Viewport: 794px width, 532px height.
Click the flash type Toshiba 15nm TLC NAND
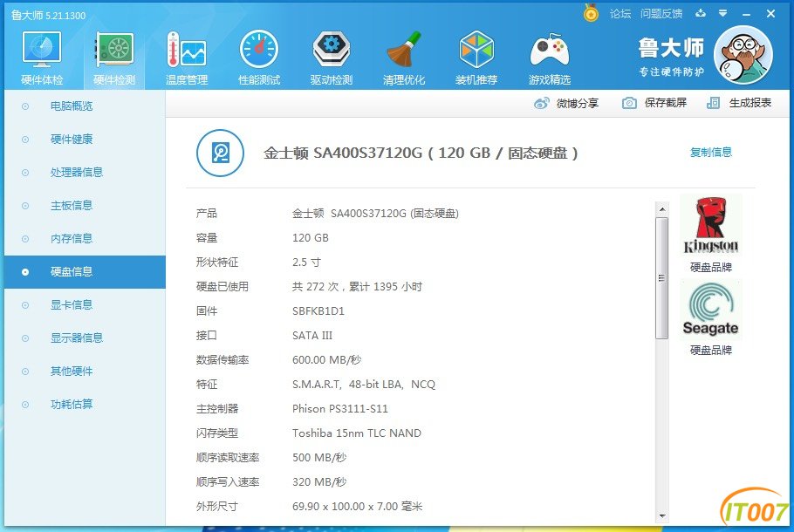(357, 433)
